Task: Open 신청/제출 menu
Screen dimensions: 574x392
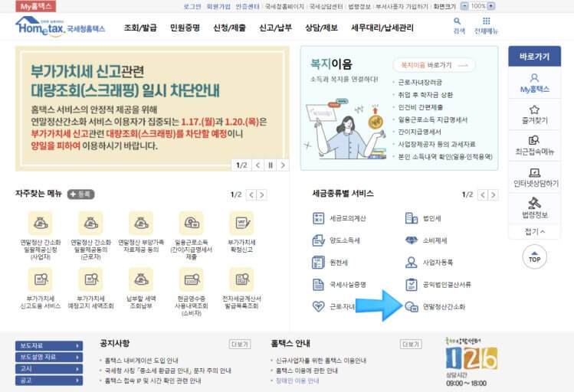Action: point(230,28)
